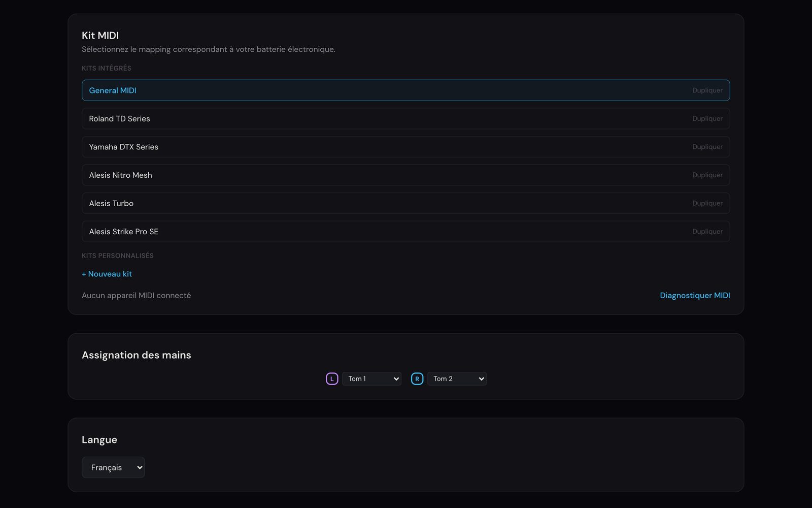Select the Alesis Turbo kit
812x508 pixels.
click(405, 203)
